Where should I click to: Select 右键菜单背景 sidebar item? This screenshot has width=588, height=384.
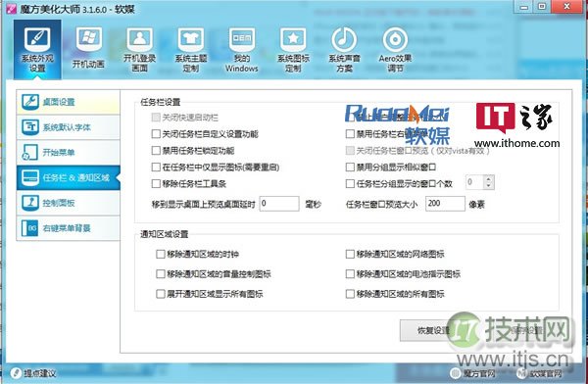[69, 228]
